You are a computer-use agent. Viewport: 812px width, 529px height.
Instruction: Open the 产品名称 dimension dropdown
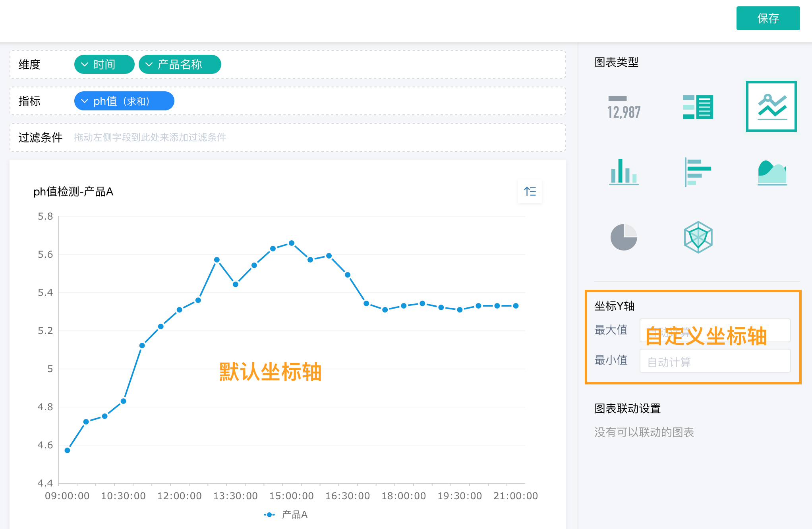click(180, 64)
